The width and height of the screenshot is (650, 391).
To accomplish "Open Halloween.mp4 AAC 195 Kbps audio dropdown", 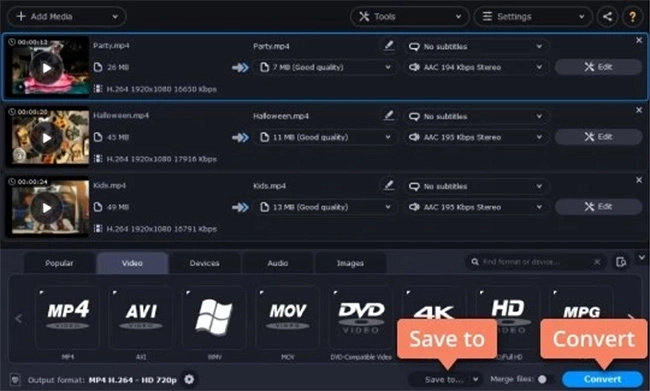I will click(x=476, y=137).
